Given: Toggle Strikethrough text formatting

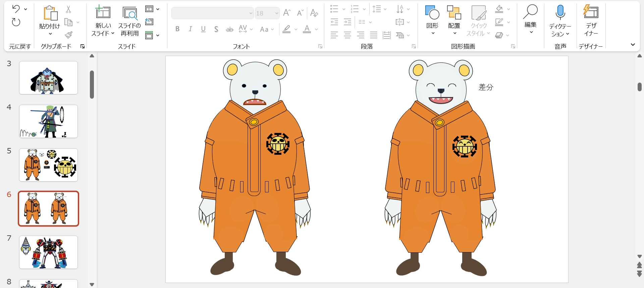Looking at the screenshot, I should pos(229,30).
